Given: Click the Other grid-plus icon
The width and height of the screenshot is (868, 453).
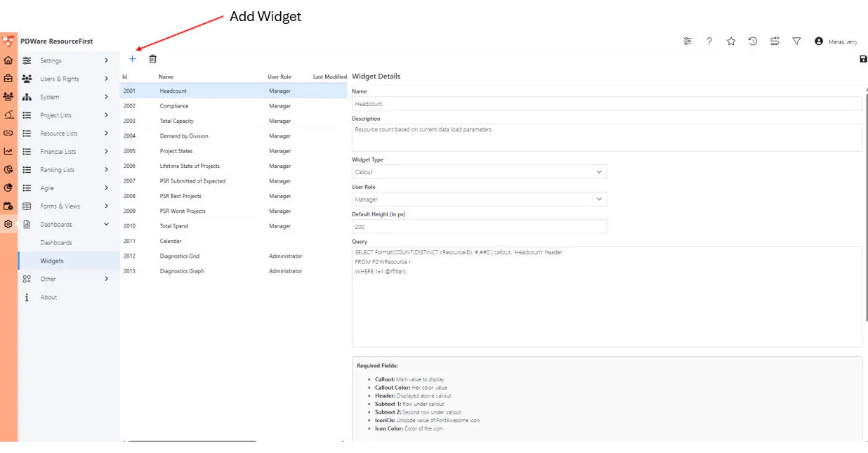Looking at the screenshot, I should tap(27, 279).
